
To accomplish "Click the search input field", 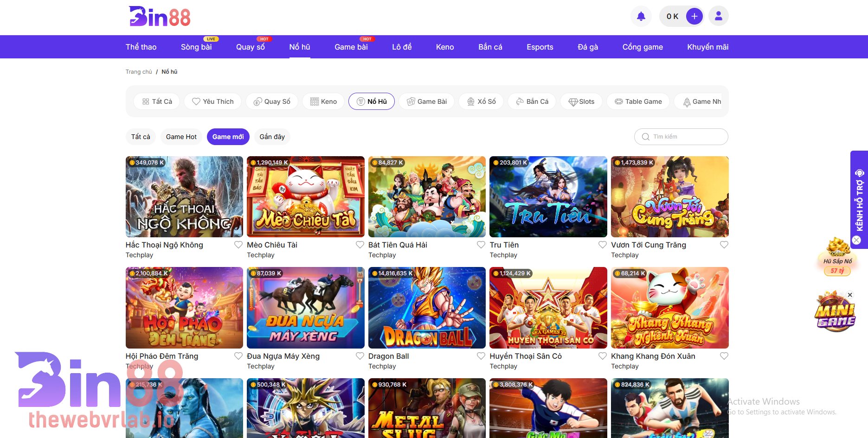I will (x=681, y=136).
